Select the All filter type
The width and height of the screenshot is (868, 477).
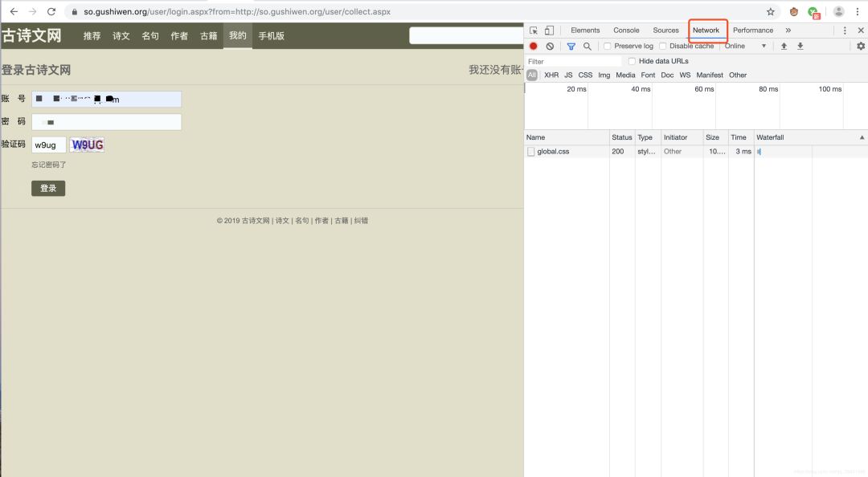pyautogui.click(x=532, y=75)
